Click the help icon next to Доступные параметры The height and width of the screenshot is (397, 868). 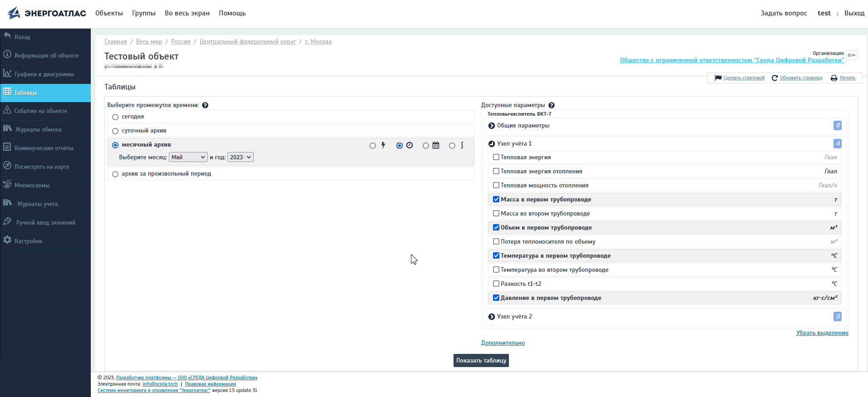552,105
